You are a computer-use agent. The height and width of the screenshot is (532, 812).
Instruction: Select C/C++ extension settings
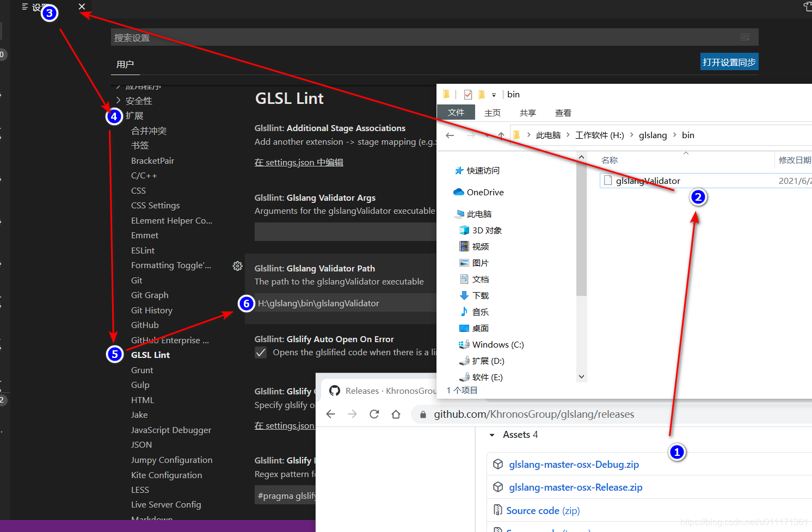click(x=144, y=176)
